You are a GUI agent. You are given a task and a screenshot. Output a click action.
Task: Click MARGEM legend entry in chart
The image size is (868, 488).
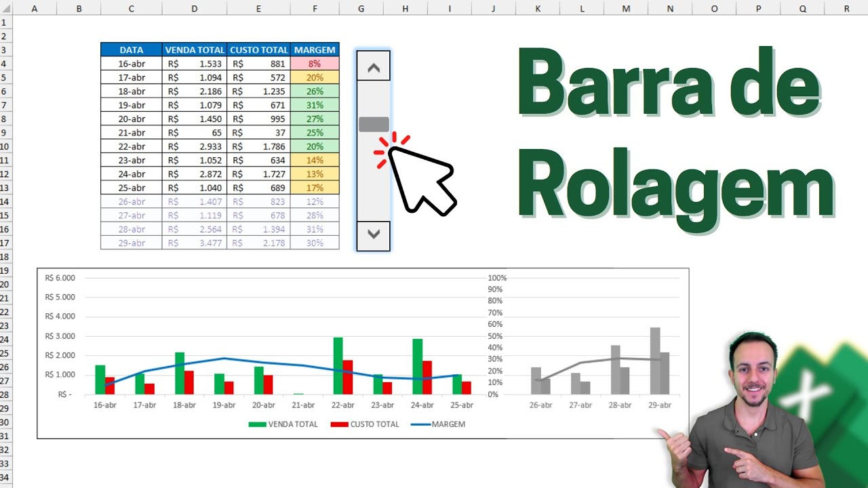pos(438,424)
